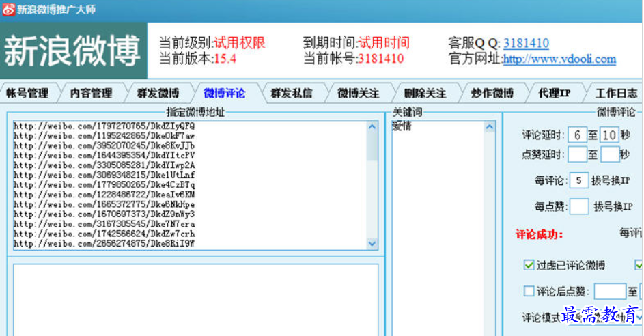The image size is (644, 336).
Task: Select URL row ending Dke7N7era
Action: [x=104, y=224]
